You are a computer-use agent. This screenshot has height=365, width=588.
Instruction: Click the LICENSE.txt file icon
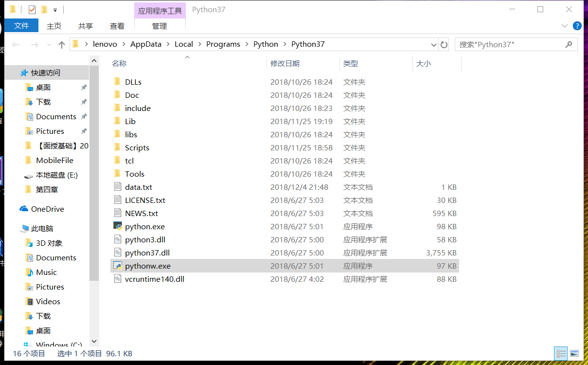click(x=117, y=200)
